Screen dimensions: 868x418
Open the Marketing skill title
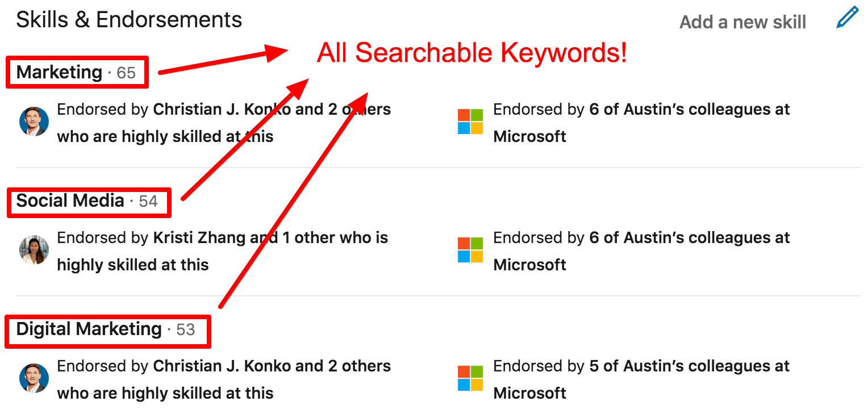59,73
